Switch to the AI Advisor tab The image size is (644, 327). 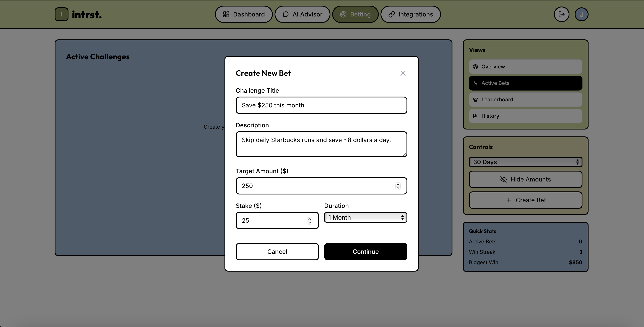[302, 15]
